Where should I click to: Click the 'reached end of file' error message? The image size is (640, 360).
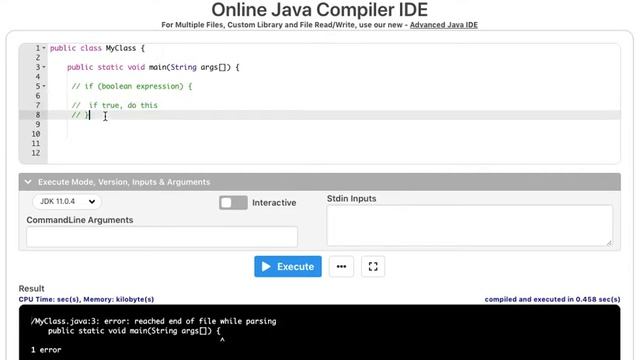(x=153, y=321)
